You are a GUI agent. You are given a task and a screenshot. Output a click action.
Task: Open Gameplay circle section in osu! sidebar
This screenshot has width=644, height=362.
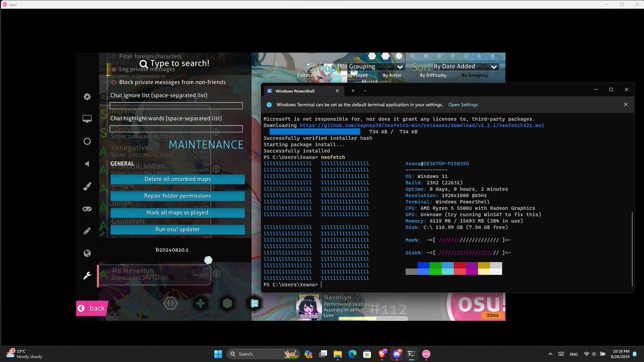[x=87, y=141]
